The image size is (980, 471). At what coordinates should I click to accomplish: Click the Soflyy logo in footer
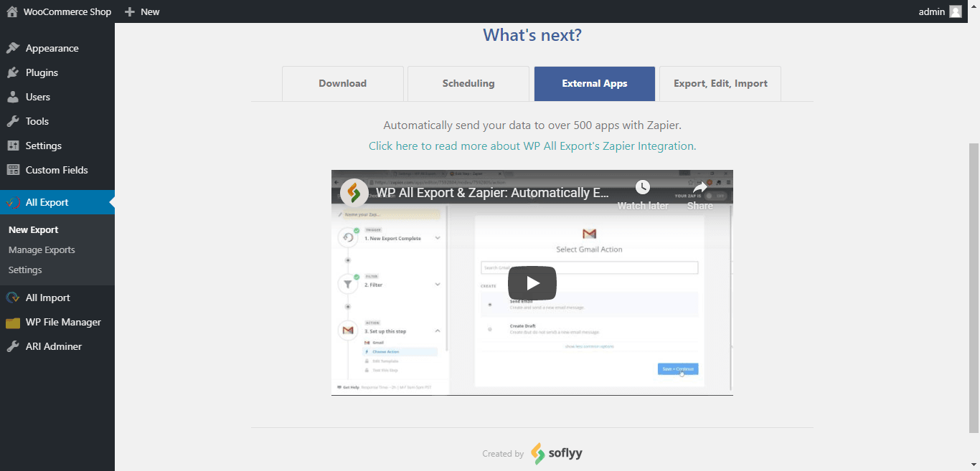[557, 453]
